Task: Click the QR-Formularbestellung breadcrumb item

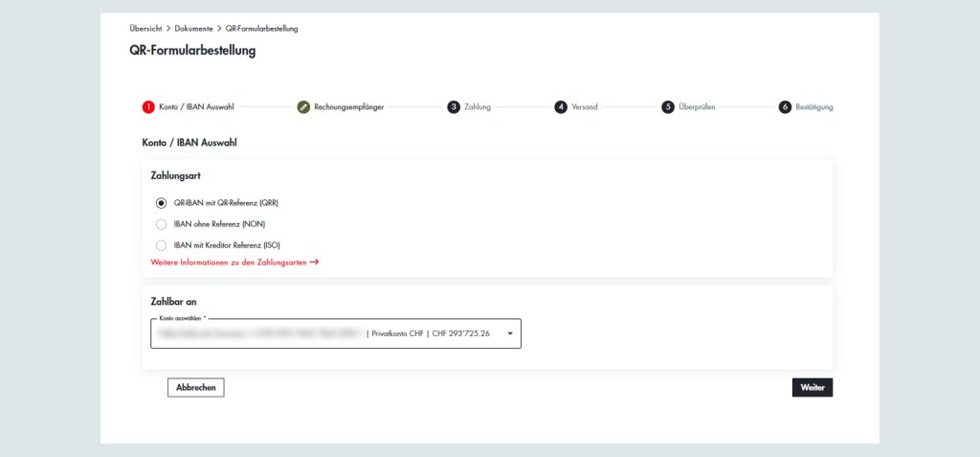Action: (x=261, y=29)
